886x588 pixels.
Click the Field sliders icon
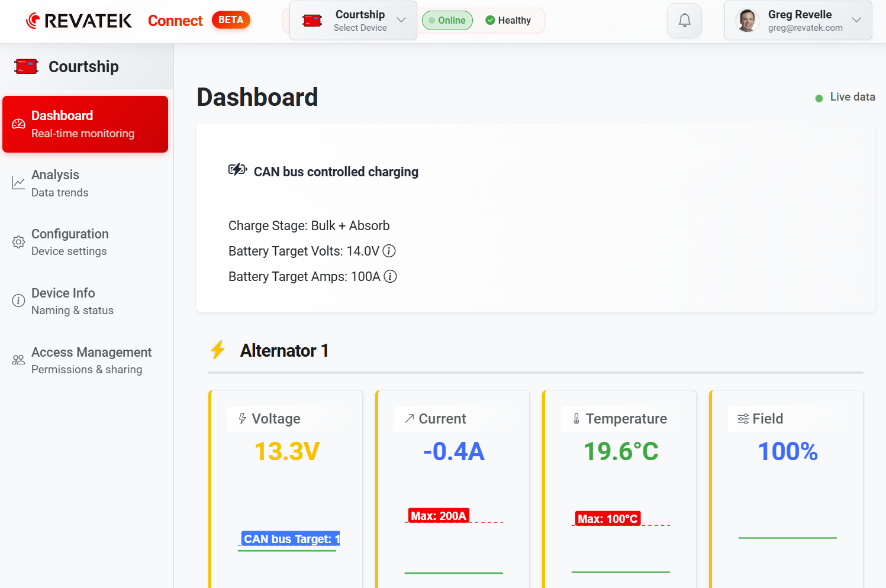point(743,419)
